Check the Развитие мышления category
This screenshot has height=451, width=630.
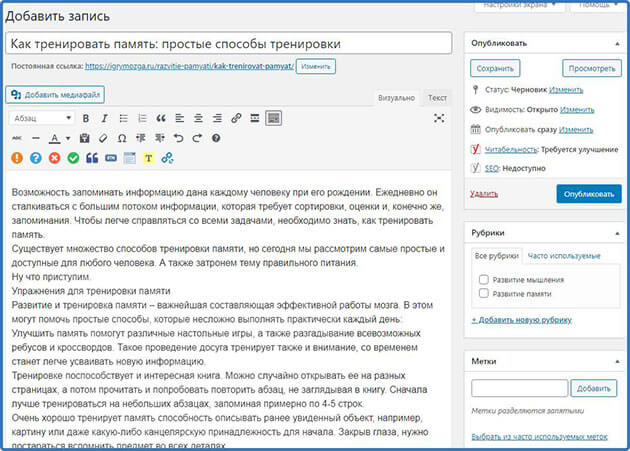coord(484,279)
